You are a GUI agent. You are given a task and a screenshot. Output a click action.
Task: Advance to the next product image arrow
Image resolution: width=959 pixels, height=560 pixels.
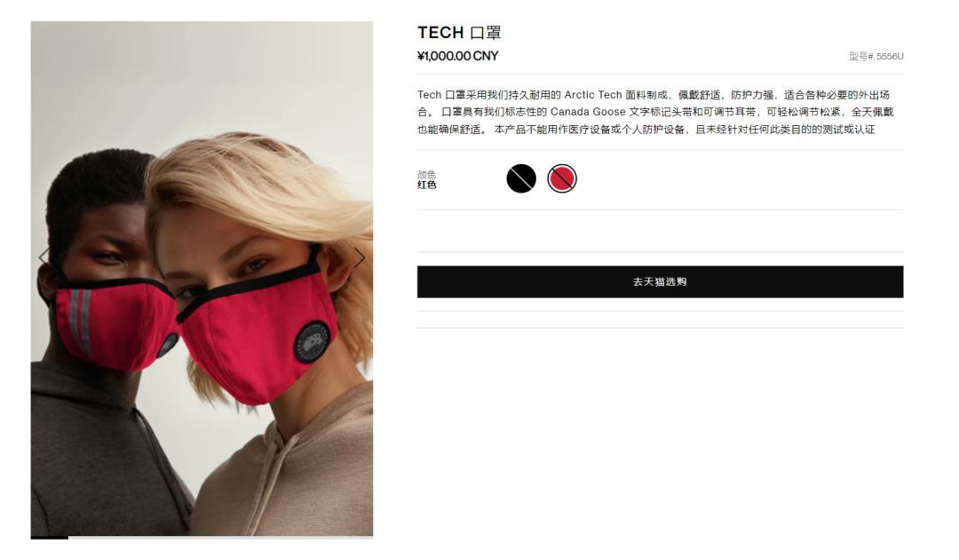360,258
